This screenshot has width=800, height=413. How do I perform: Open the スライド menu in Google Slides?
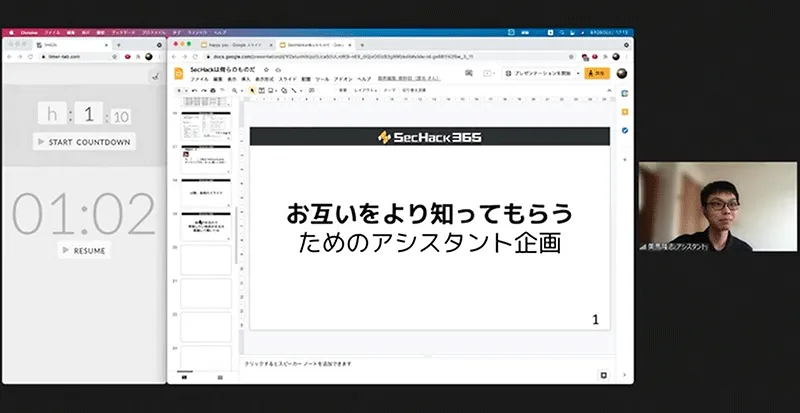pos(287,80)
